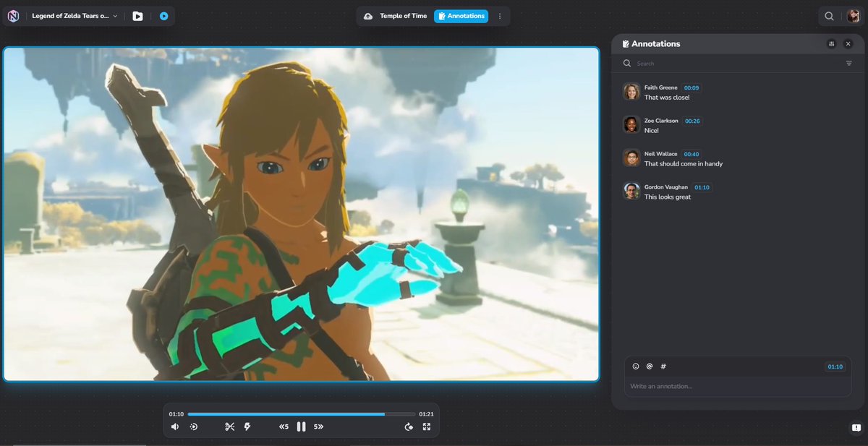Skip forward 5 seconds
This screenshot has height=446, width=868.
coord(318,427)
